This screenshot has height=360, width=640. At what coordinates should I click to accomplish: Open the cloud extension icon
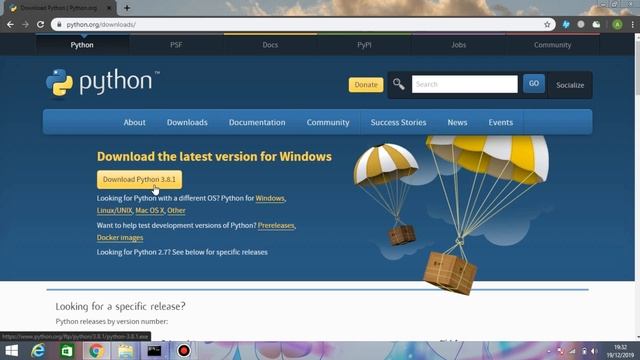[x=596, y=24]
